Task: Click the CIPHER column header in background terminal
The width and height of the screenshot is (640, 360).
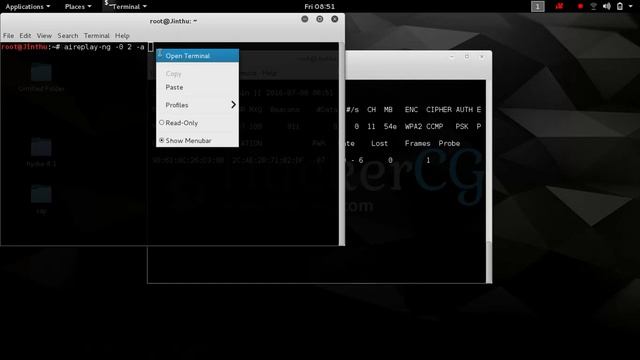Action: point(439,109)
